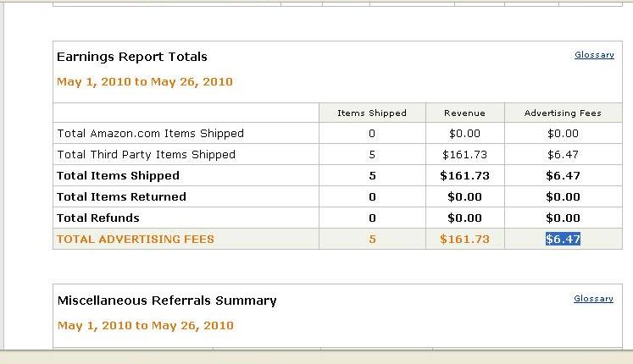Screen dimensions: 633x364
Task: Click the highlighted $6.47 total advertising fees
Action: click(x=563, y=240)
